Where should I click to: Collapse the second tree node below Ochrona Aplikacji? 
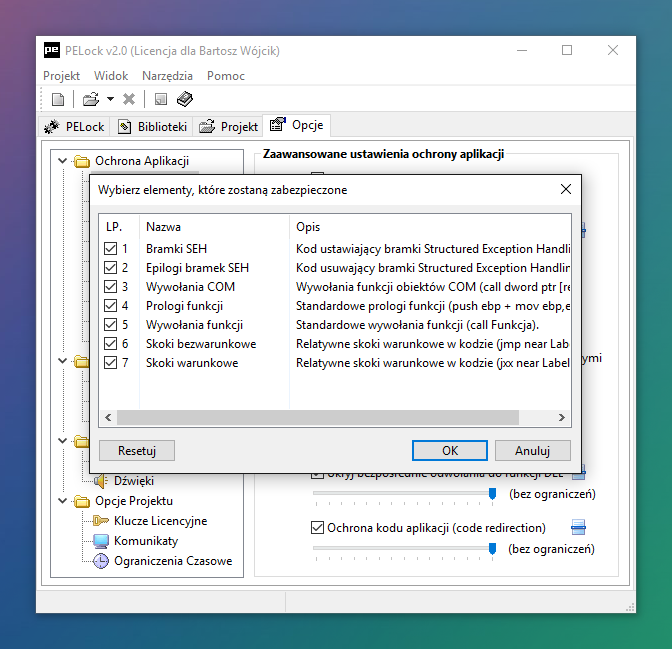[63, 361]
